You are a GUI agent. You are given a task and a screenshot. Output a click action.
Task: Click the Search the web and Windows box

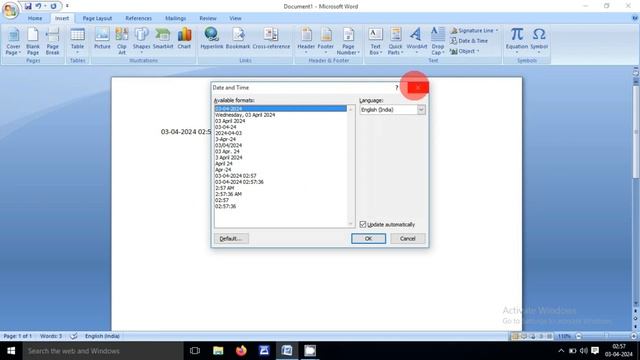click(103, 351)
